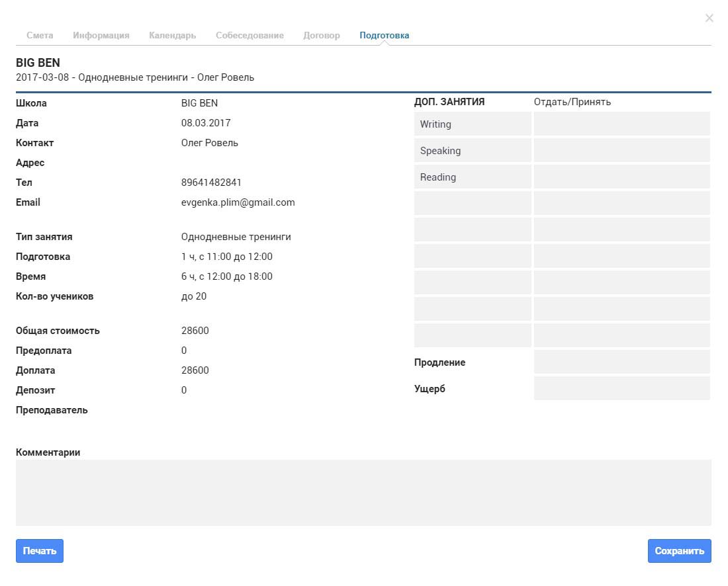Viewport: 728px width, 586px height.
Task: Click the Продление input field
Action: (x=622, y=362)
